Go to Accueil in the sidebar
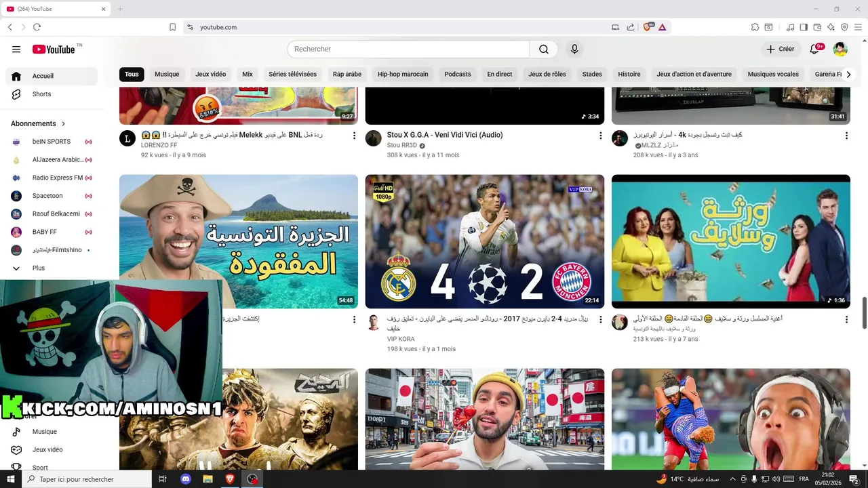Image resolution: width=868 pixels, height=488 pixels. coord(52,76)
